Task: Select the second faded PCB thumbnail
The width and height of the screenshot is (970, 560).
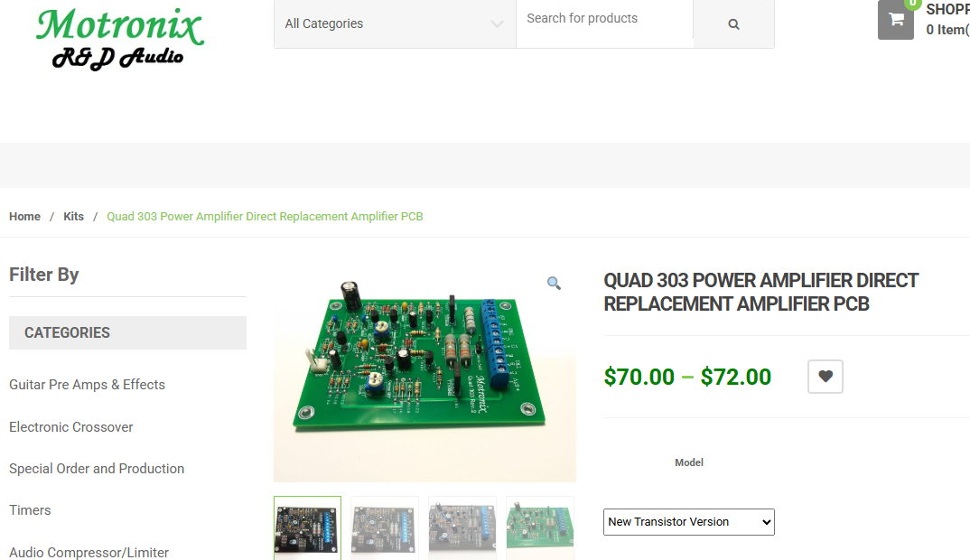Action: coord(385,527)
